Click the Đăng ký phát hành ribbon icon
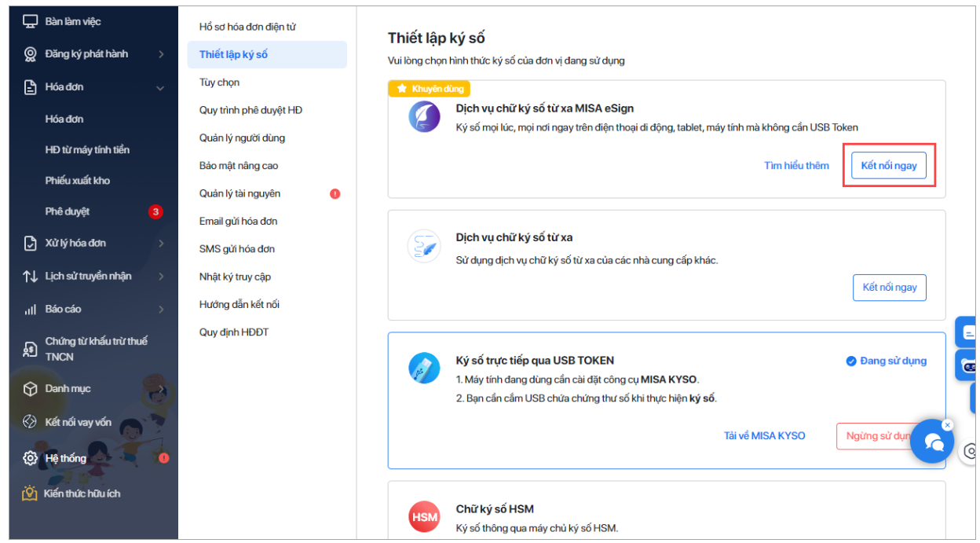Viewport: 980px width, 543px height. (x=31, y=54)
